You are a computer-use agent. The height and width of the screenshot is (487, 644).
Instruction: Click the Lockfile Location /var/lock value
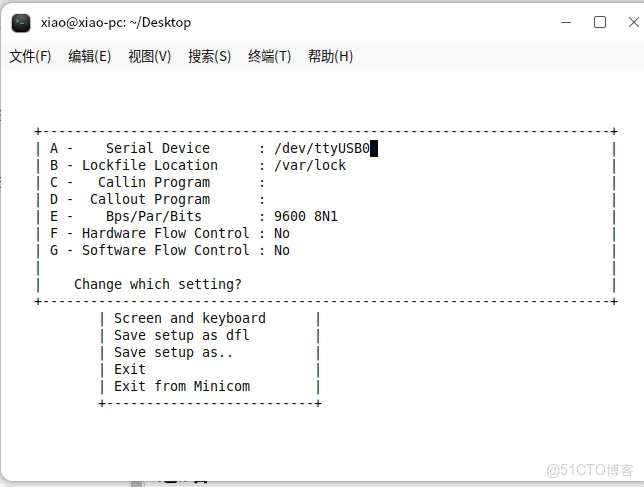tap(310, 166)
